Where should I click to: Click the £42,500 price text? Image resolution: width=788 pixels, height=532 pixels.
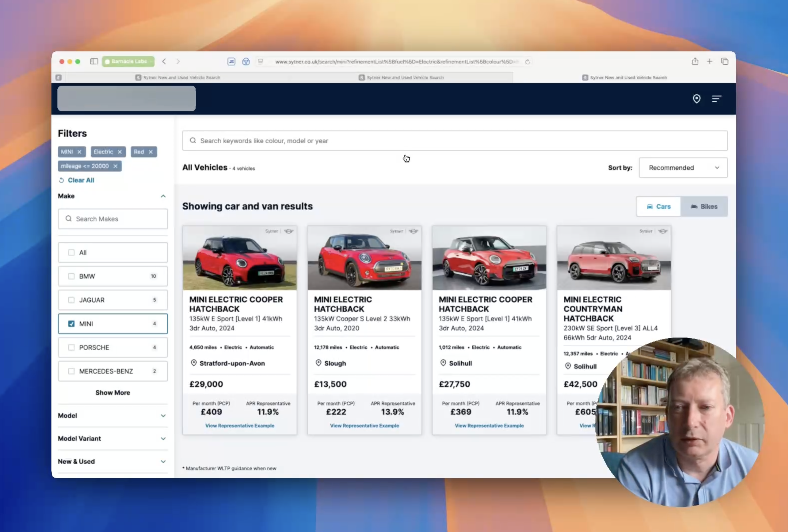coord(580,384)
